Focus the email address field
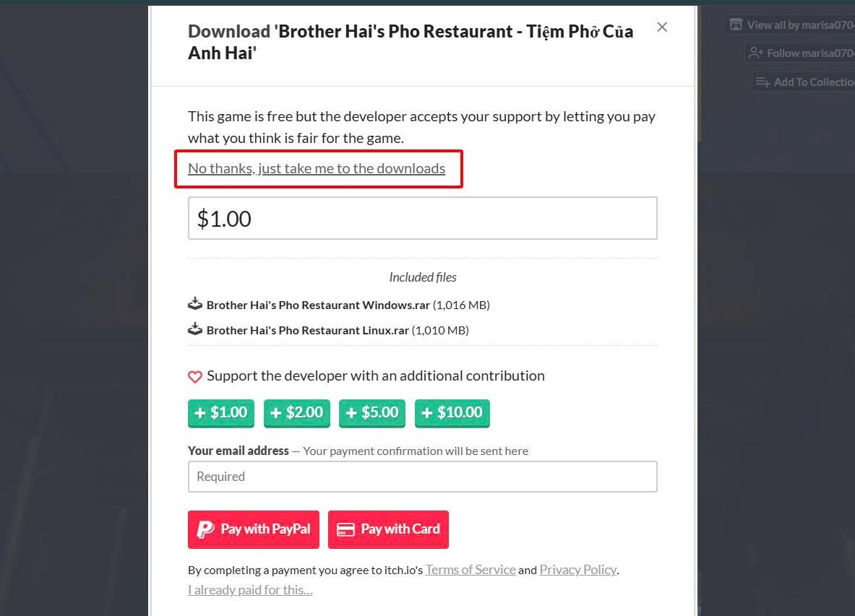855x616 pixels. click(422, 477)
